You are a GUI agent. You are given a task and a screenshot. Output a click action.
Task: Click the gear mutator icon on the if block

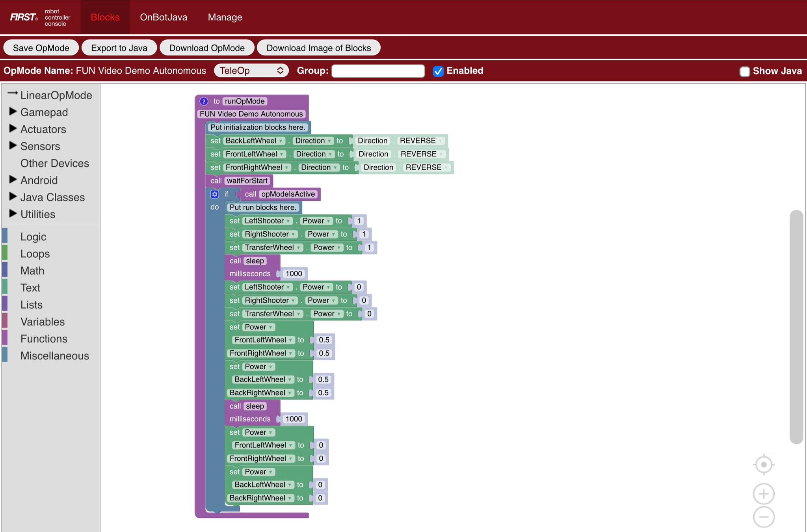[214, 194]
